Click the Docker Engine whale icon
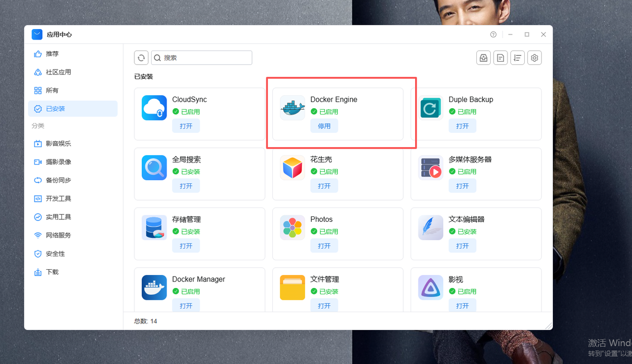 coord(293,108)
